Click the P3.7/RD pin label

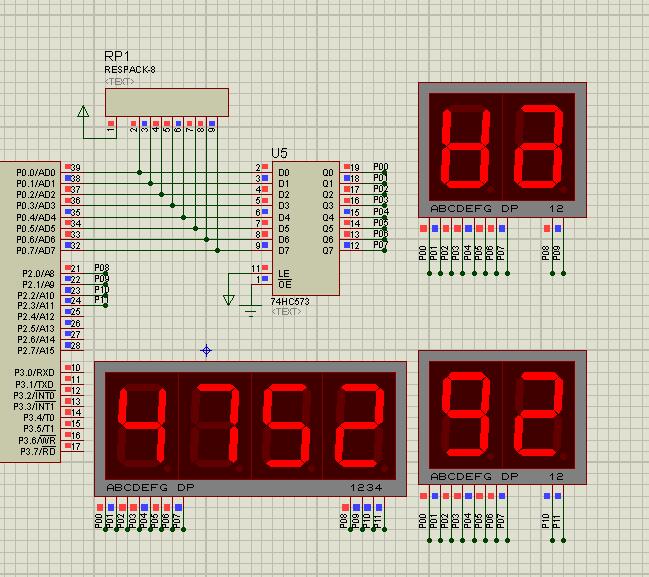pyautogui.click(x=38, y=451)
